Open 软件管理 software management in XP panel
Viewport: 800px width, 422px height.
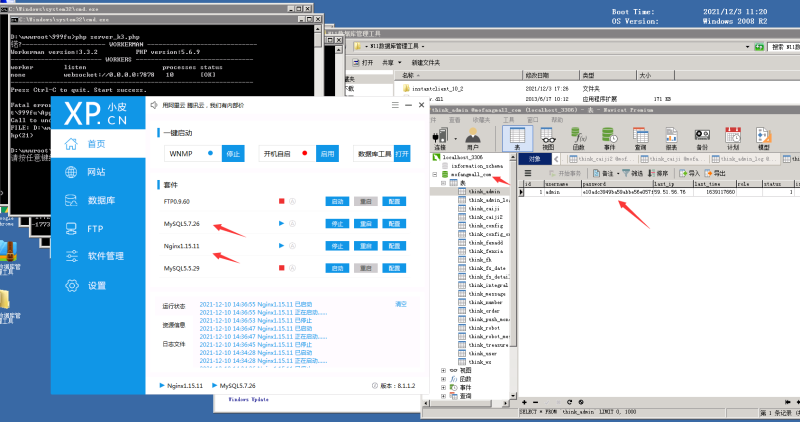click(x=98, y=256)
